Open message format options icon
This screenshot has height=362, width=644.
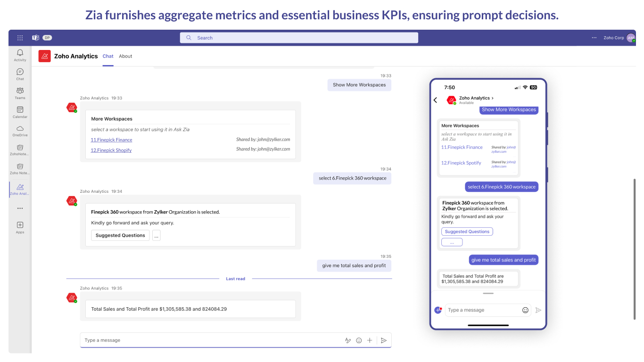coord(348,340)
